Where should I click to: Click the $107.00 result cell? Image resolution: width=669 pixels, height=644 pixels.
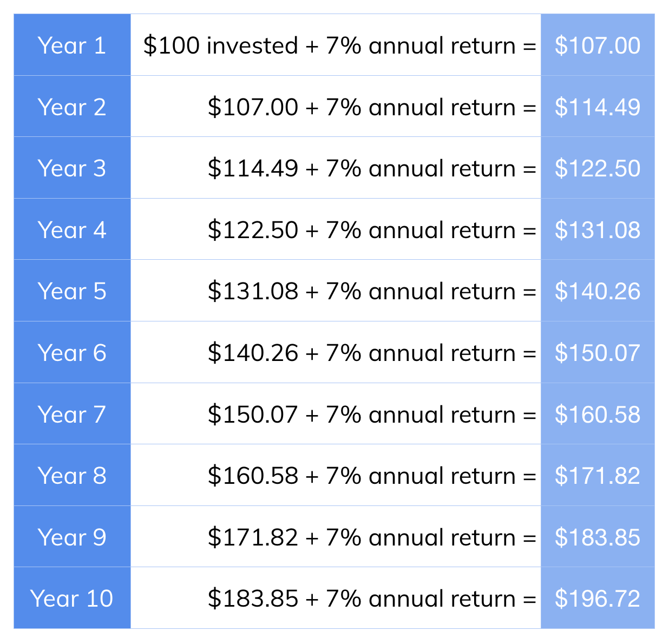point(598,45)
